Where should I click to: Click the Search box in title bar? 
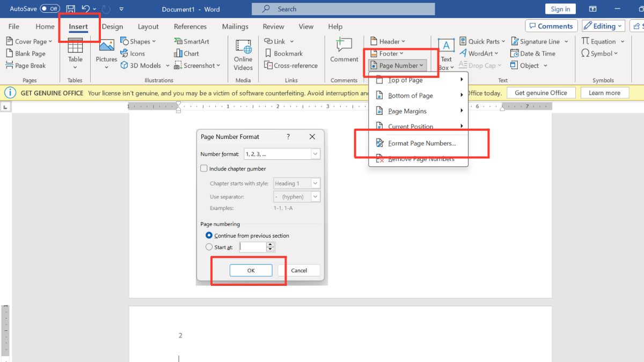click(x=343, y=9)
